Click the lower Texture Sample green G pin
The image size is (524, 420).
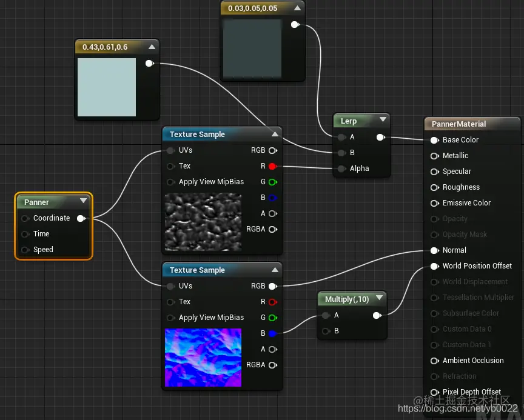pyautogui.click(x=273, y=318)
